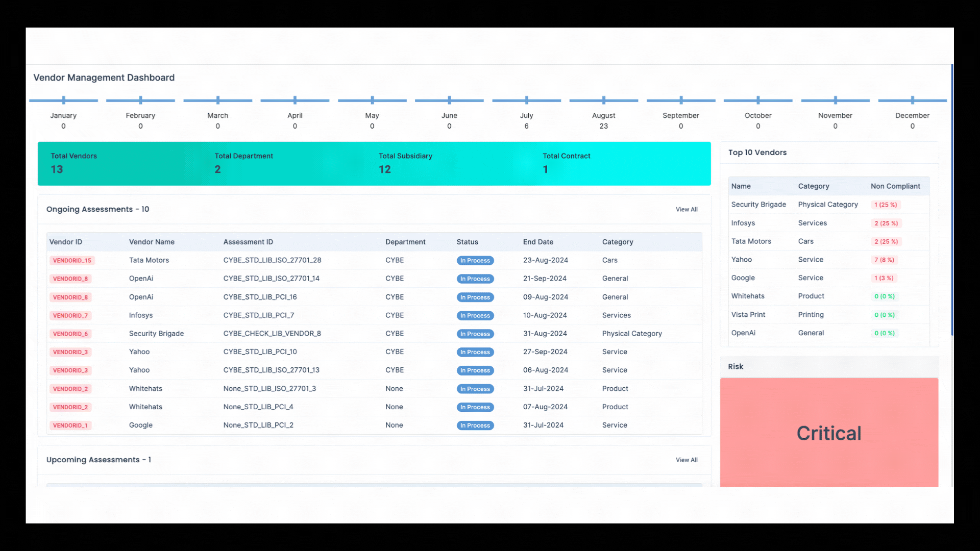The height and width of the screenshot is (551, 980).
Task: Click Yahoo's 7 (8 %) non-compliant badge
Action: (x=884, y=260)
